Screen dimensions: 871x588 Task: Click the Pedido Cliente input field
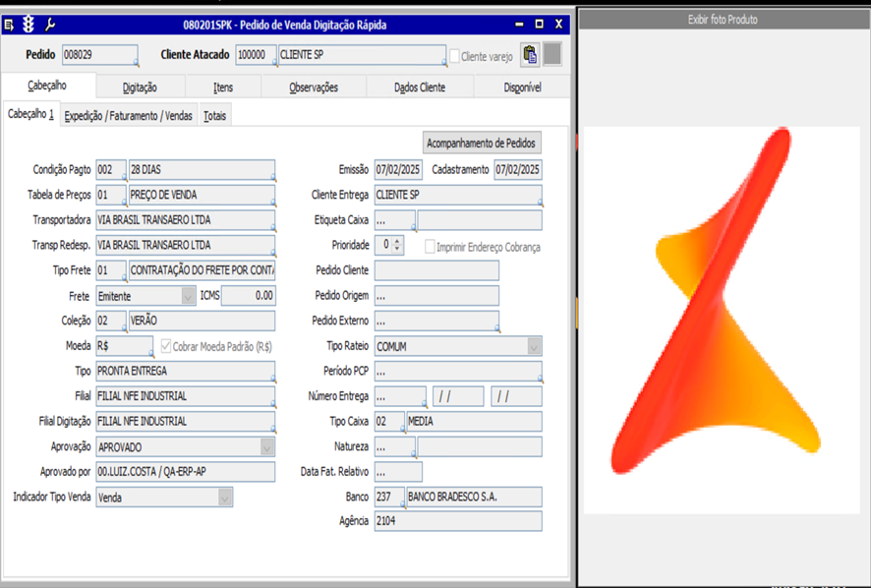(x=436, y=270)
